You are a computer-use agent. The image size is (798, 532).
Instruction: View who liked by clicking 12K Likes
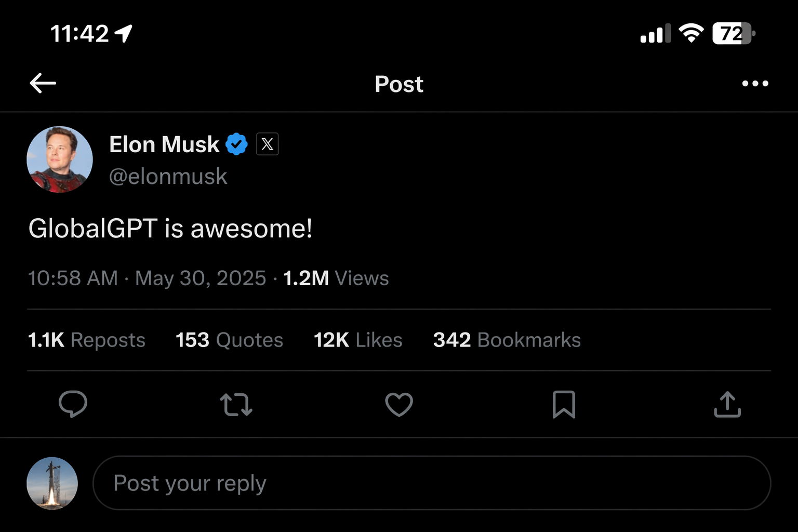[357, 340]
